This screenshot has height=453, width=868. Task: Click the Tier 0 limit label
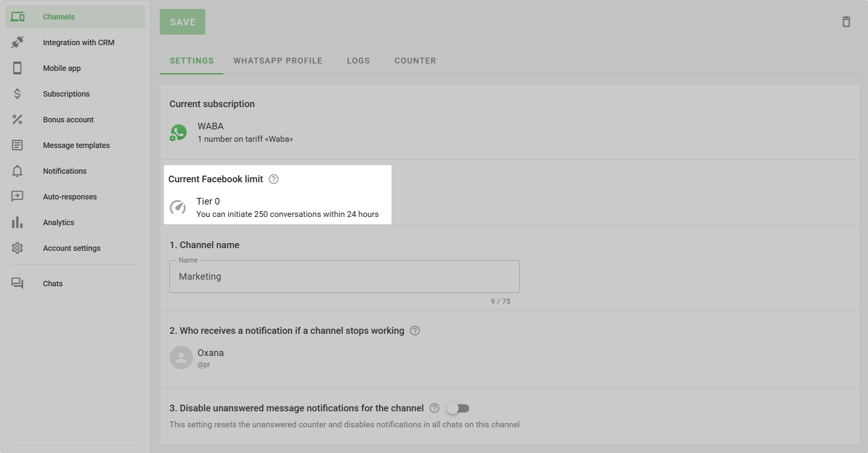(x=208, y=201)
